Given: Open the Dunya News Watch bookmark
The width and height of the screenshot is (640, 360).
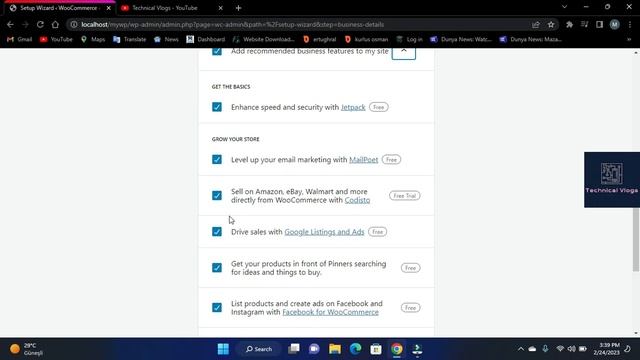Looking at the screenshot, I should 461,39.
